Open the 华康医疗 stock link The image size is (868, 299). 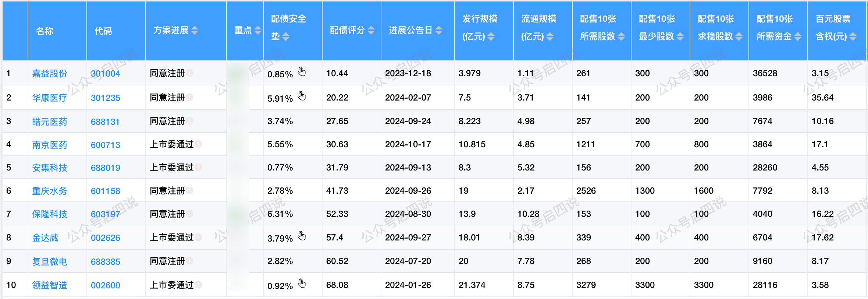[49, 98]
